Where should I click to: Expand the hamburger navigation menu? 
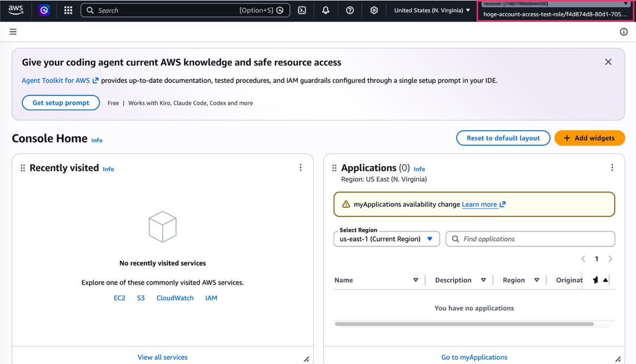[x=13, y=31]
